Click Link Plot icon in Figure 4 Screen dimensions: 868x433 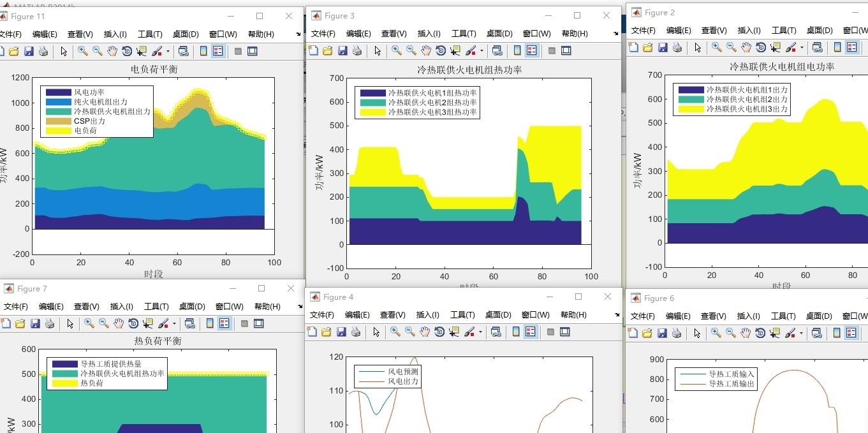(497, 332)
